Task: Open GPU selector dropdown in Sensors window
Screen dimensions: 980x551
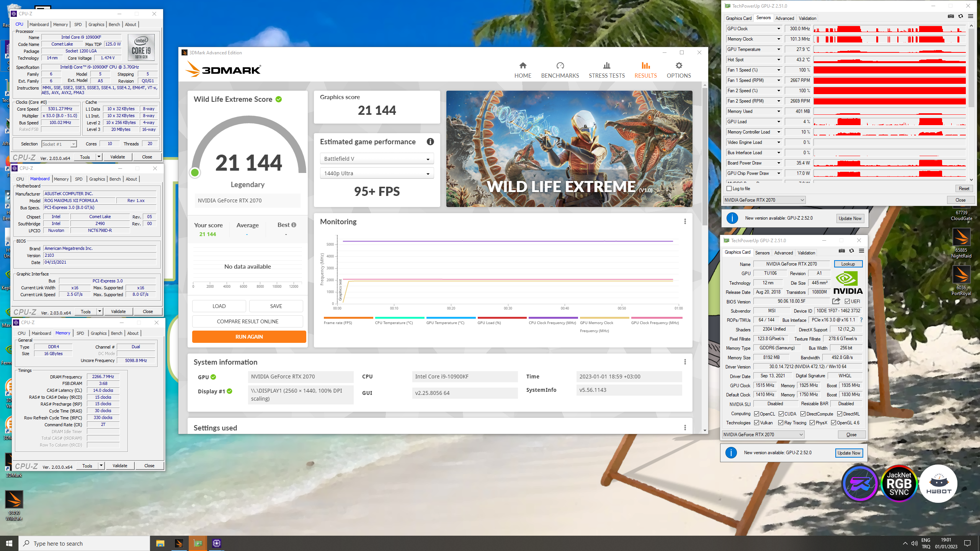Action: click(x=764, y=200)
